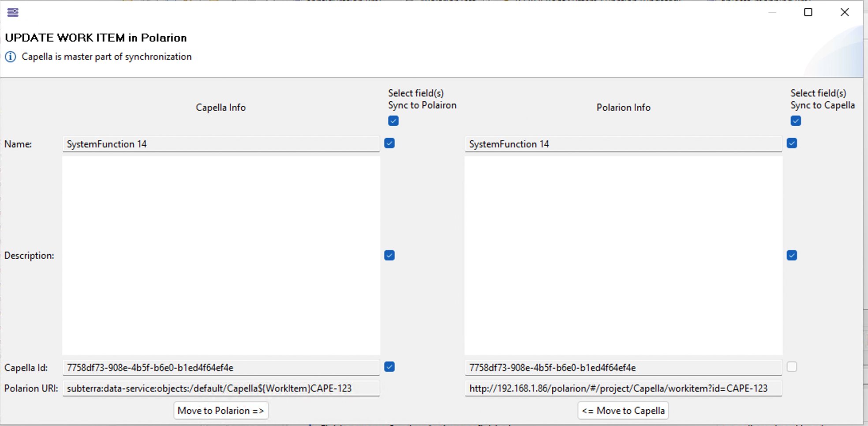Toggle Description sync to Capella checkbox
Screen dimensions: 868x426
792,255
